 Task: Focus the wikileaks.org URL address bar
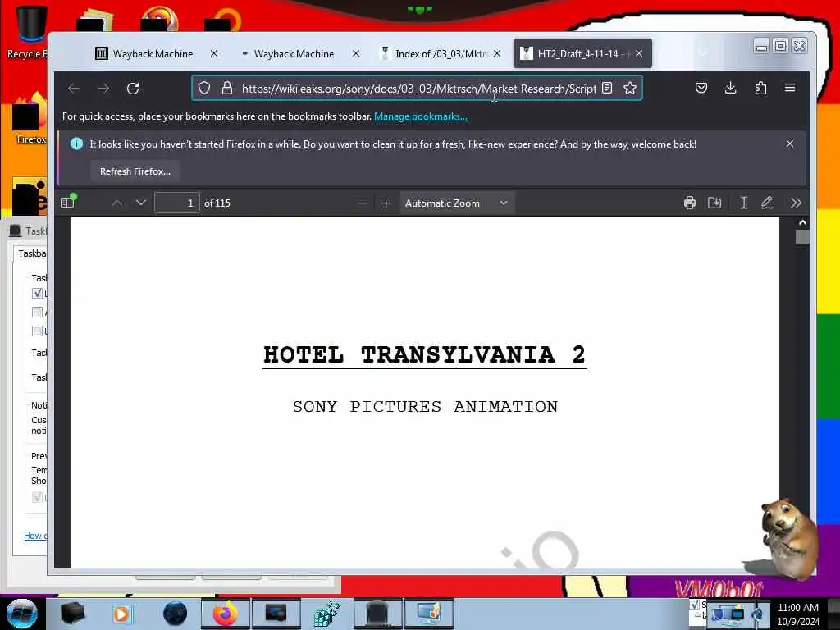(x=418, y=89)
